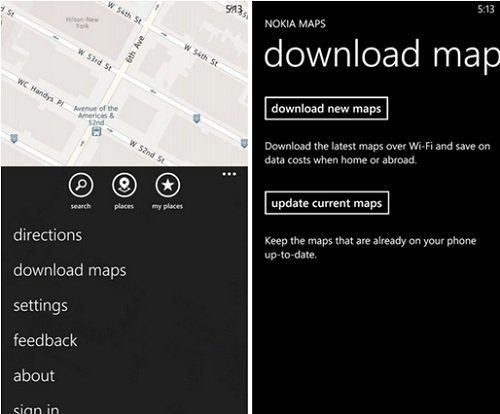This screenshot has height=414, width=500.
Task: Open my places star icon
Action: click(x=168, y=185)
